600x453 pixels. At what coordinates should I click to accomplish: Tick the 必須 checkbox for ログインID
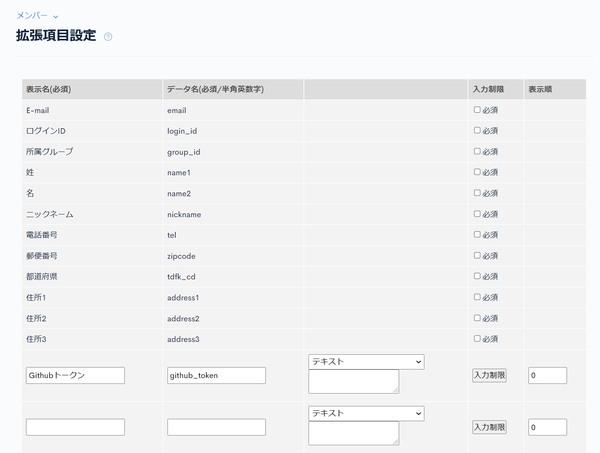click(477, 130)
